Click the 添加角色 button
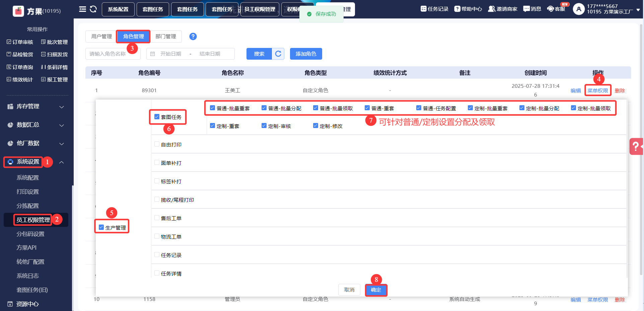The height and width of the screenshot is (311, 644). tap(306, 54)
